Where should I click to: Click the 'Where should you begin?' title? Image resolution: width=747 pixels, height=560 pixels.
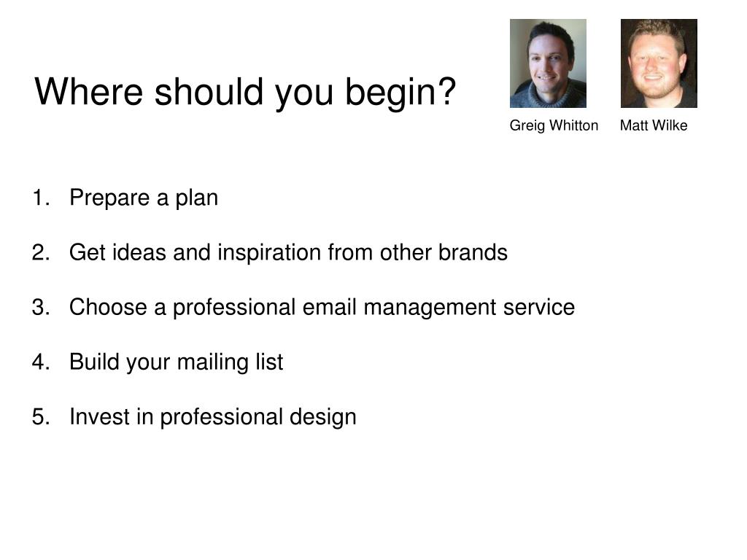click(x=245, y=93)
